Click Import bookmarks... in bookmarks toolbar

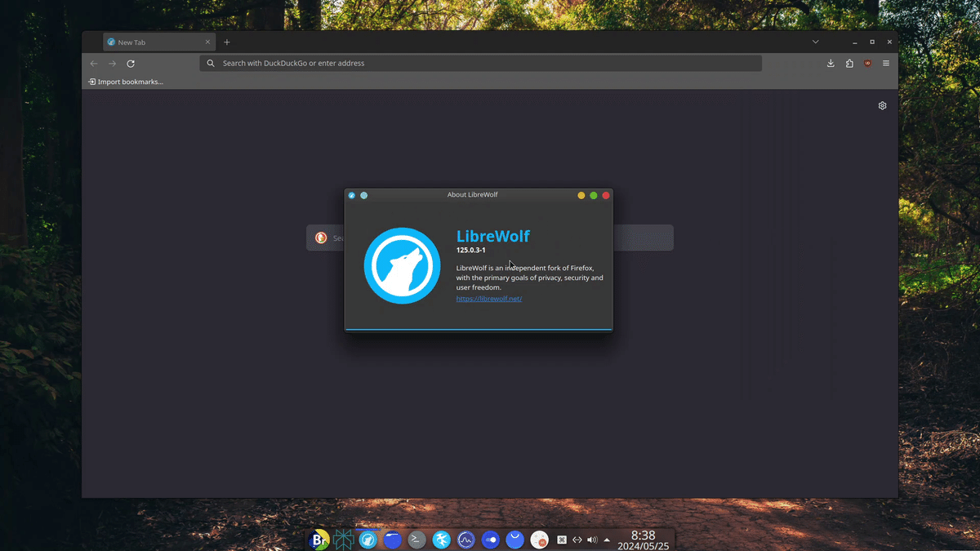[x=126, y=82]
